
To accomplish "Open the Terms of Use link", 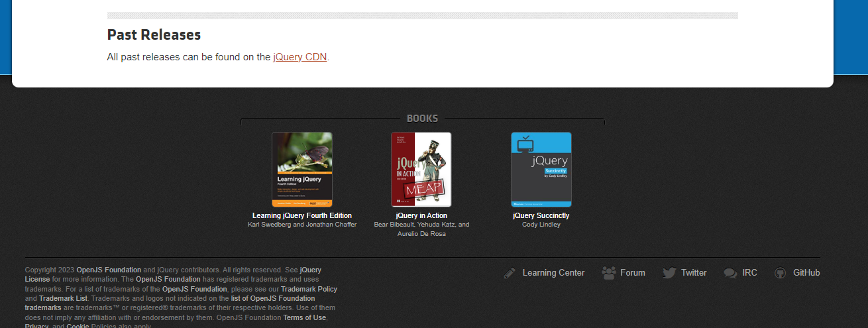I will coord(304,318).
